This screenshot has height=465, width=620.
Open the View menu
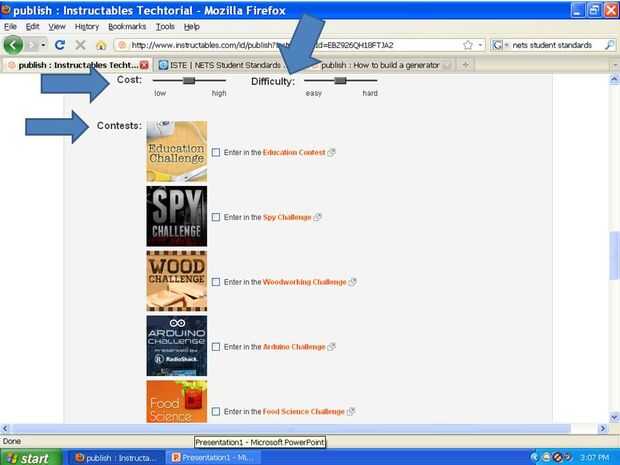[57, 27]
